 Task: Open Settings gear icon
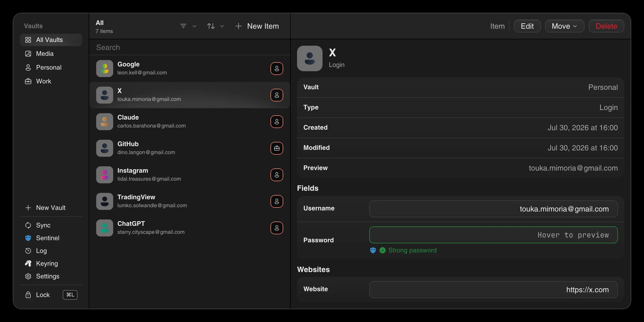point(28,276)
